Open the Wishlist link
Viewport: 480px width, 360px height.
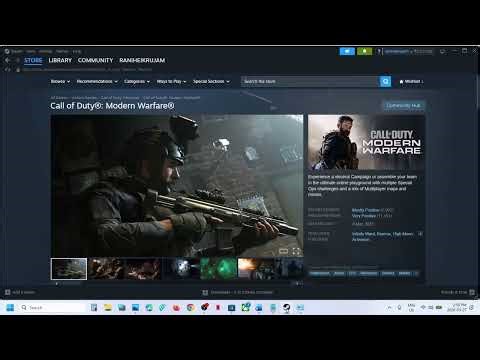[x=413, y=81]
